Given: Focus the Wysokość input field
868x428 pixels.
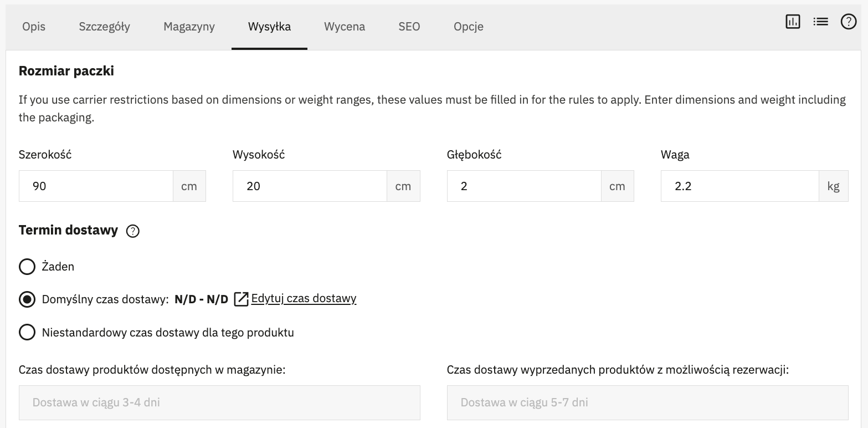Looking at the screenshot, I should 310,186.
